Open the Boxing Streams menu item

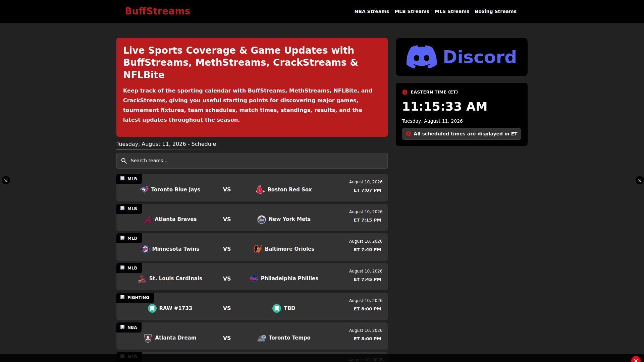(495, 11)
